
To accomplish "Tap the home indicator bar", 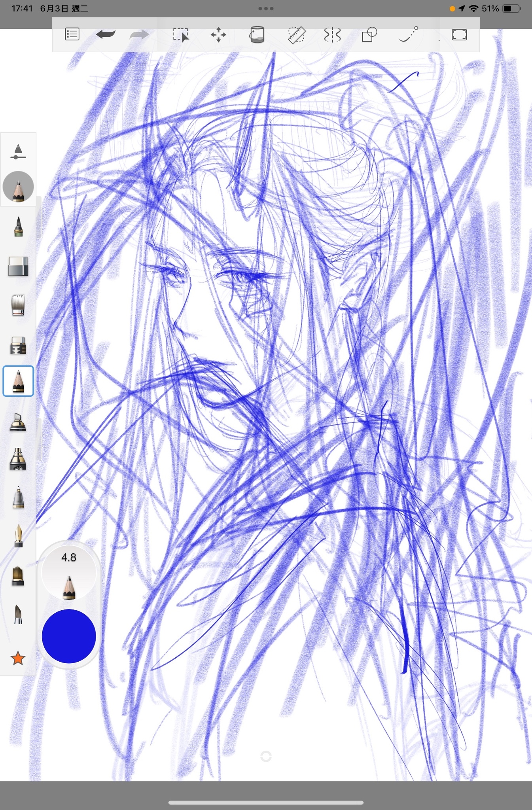I will coord(266,802).
